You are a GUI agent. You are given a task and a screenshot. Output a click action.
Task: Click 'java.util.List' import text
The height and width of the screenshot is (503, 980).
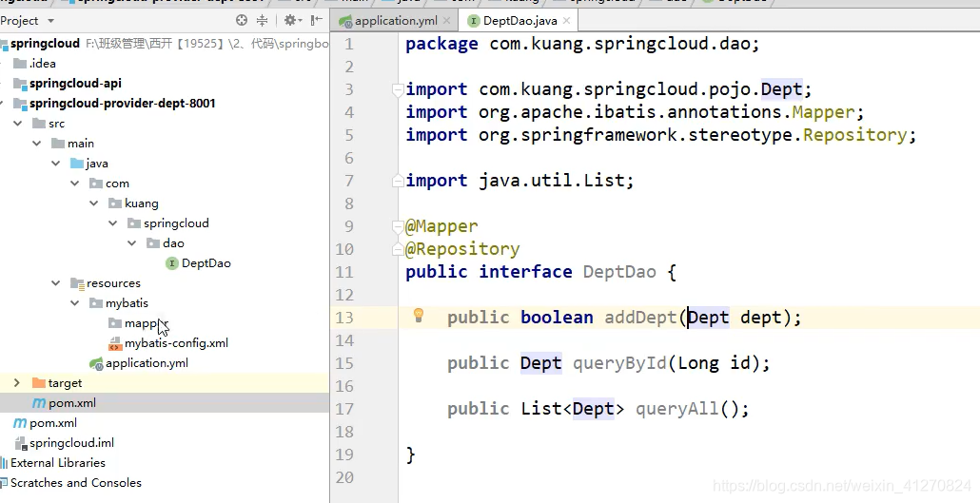(551, 181)
